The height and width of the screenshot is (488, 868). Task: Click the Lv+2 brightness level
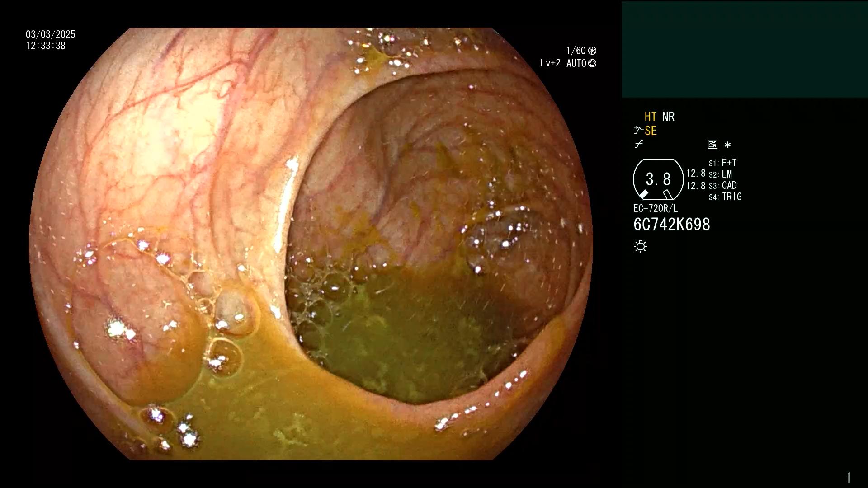[550, 63]
